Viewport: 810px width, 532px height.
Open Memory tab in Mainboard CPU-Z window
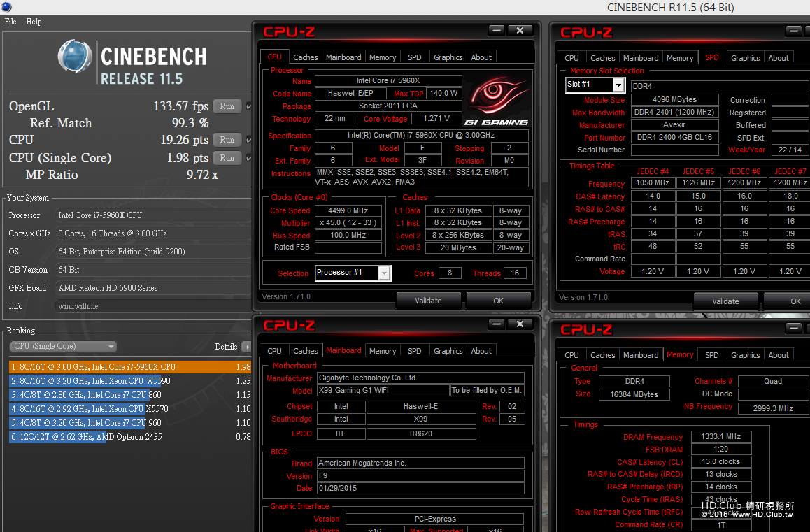click(383, 351)
